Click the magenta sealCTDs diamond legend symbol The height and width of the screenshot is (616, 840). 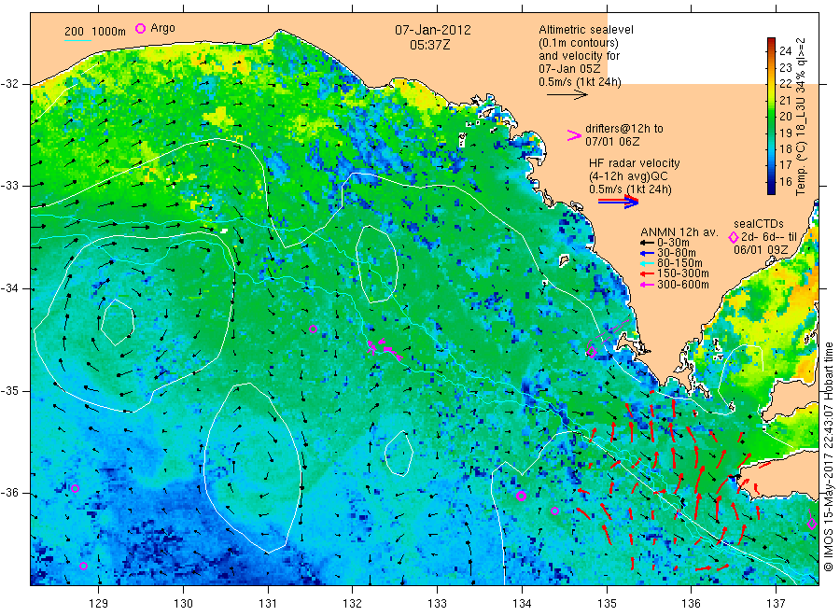(734, 237)
